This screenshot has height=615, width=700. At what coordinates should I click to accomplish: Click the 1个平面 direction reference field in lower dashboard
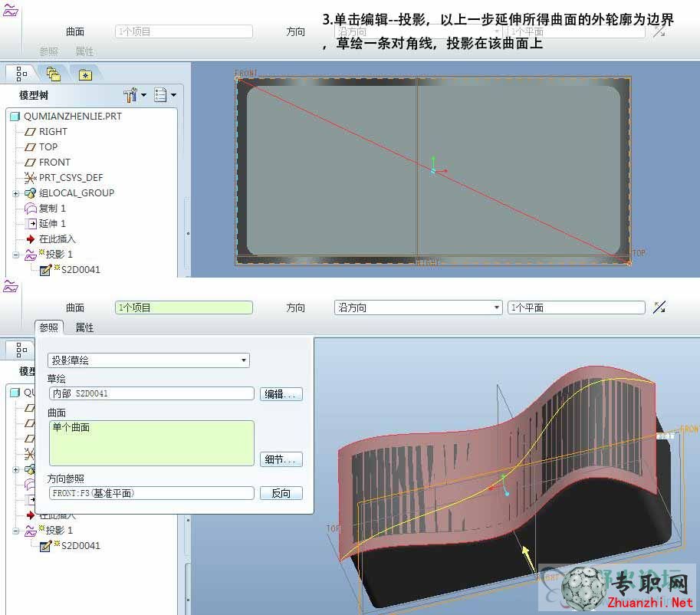pos(577,307)
